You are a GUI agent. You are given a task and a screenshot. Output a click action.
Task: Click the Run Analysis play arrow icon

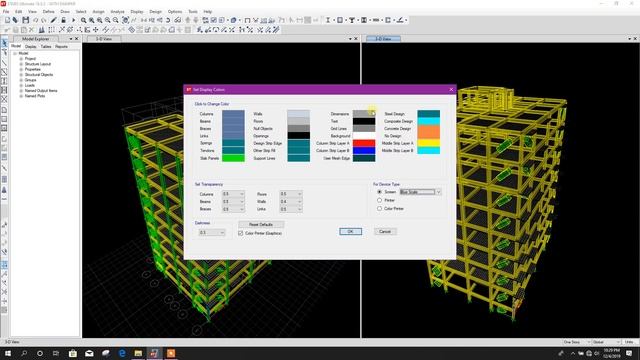pos(73,20)
